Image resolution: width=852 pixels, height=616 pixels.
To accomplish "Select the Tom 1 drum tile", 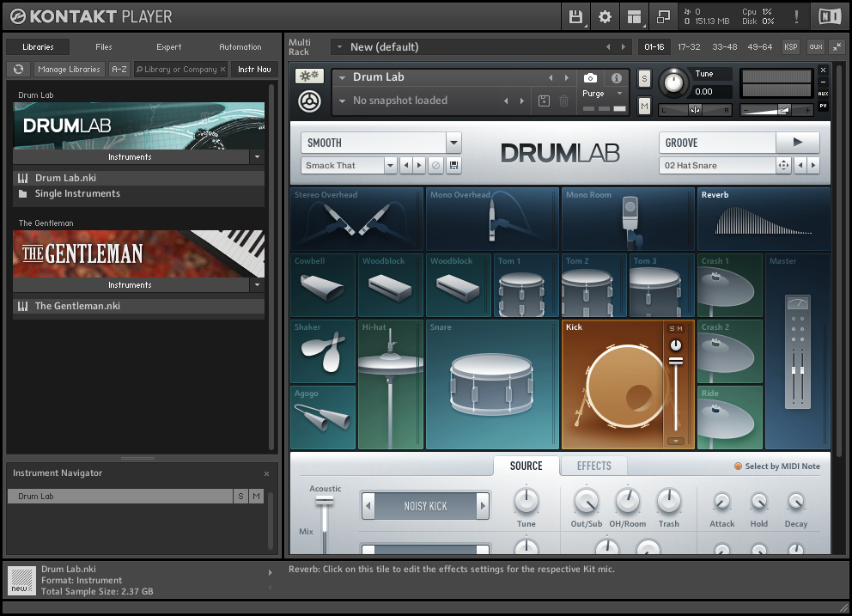I will pyautogui.click(x=526, y=285).
